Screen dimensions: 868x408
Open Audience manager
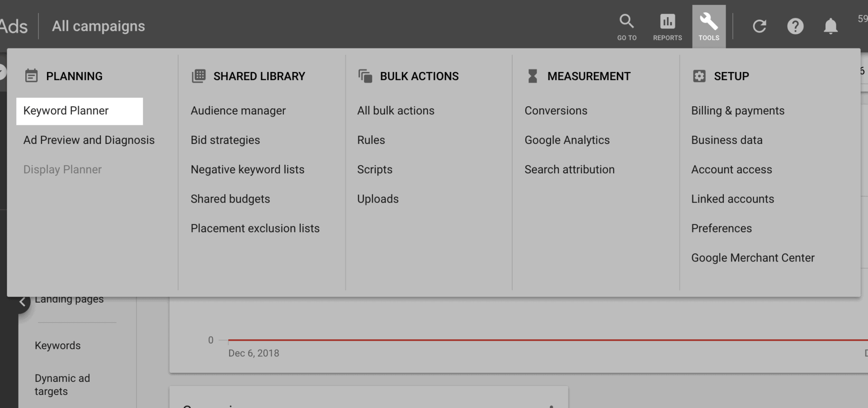tap(238, 110)
